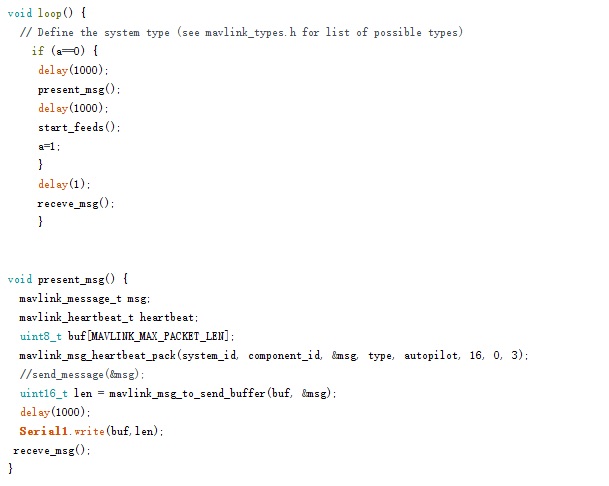Click the uint8_t buf array declaration

127,336
